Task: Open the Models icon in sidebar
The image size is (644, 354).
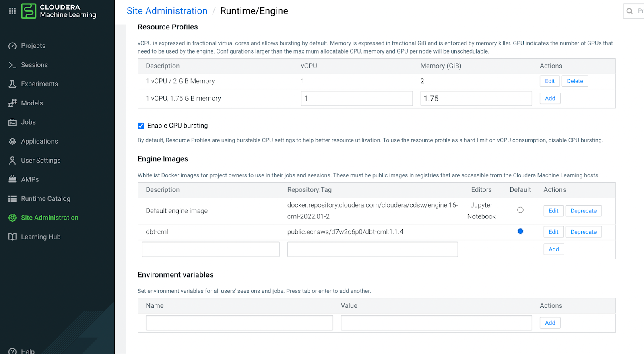Action: pyautogui.click(x=12, y=103)
